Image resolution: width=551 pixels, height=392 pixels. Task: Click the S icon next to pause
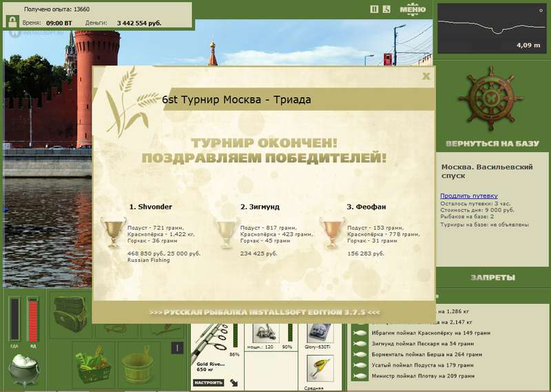pos(386,9)
